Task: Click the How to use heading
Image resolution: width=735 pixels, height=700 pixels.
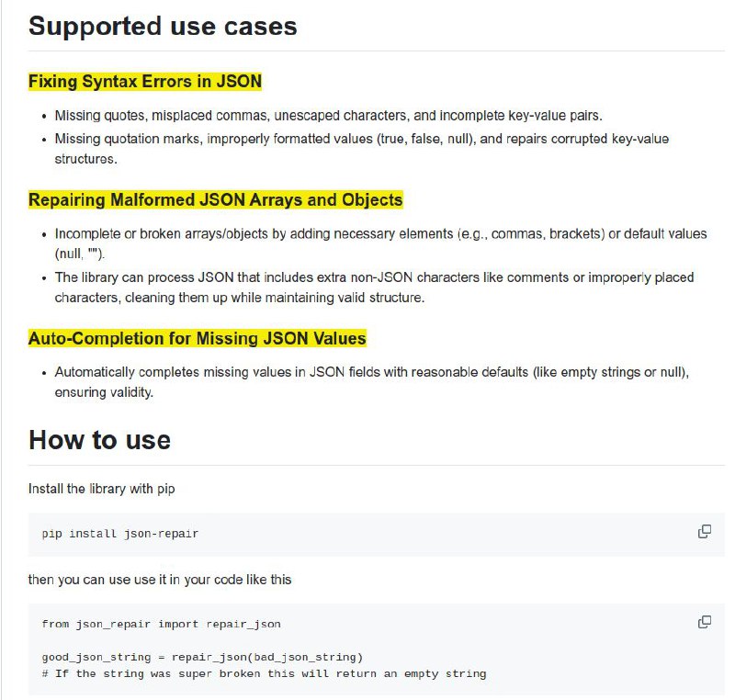Action: click(99, 440)
